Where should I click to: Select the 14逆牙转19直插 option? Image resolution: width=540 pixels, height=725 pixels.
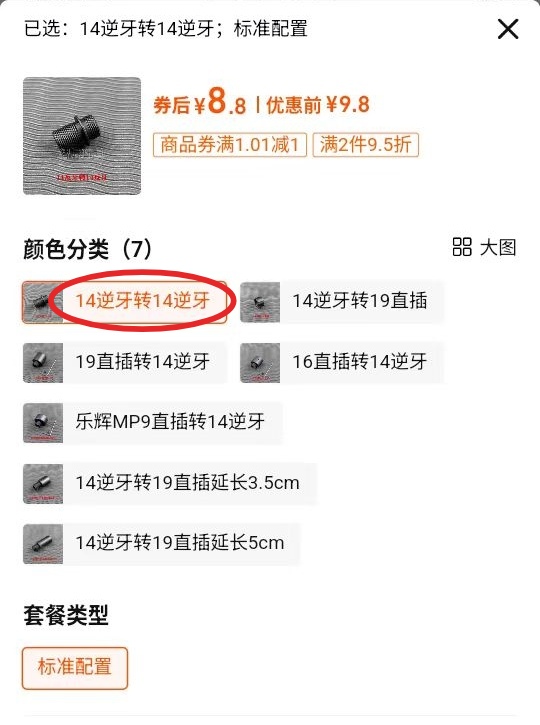pos(342,302)
